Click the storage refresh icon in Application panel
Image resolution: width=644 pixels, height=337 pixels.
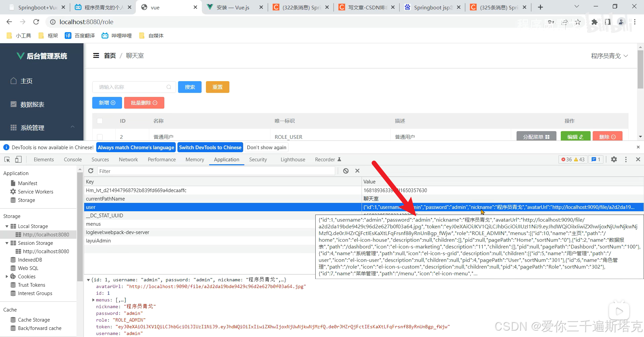[91, 171]
